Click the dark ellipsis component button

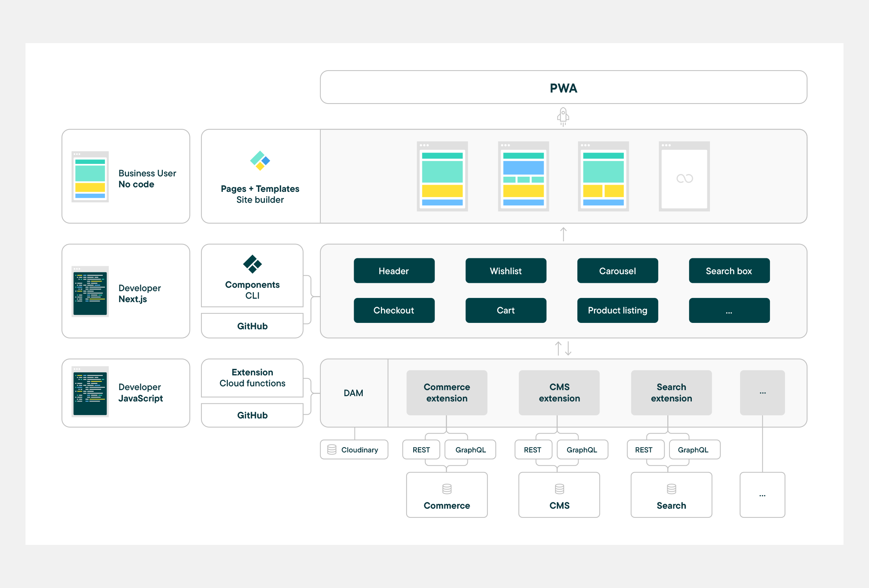[729, 310]
